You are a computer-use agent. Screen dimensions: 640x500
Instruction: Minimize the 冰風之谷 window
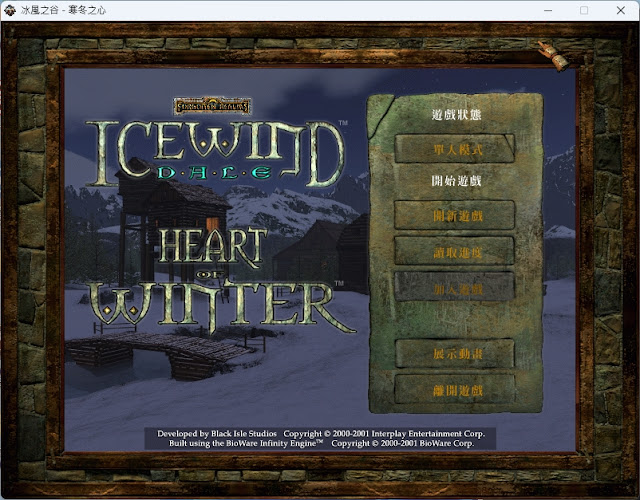[548, 10]
